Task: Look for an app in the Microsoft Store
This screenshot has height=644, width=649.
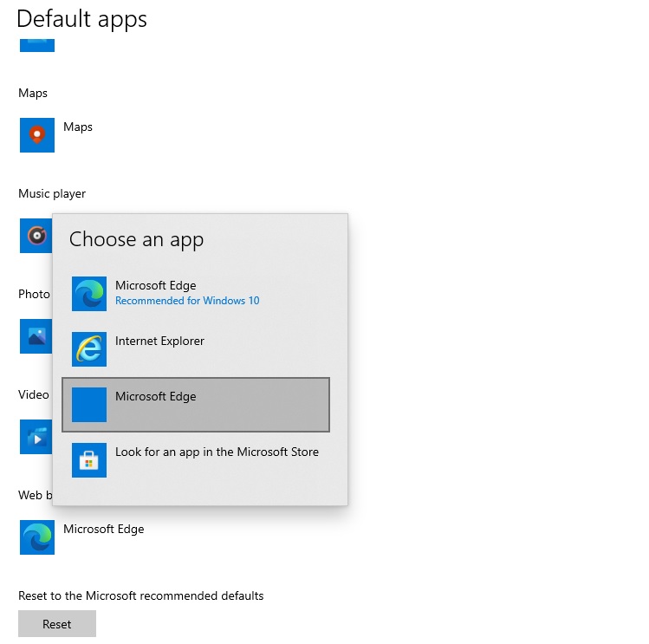Action: [x=196, y=460]
